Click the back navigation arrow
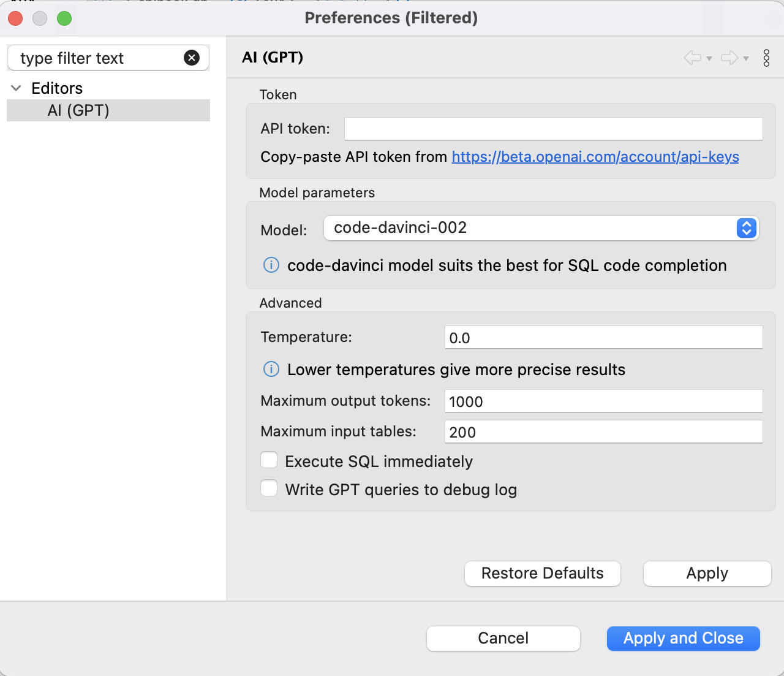The image size is (784, 676). click(x=693, y=58)
